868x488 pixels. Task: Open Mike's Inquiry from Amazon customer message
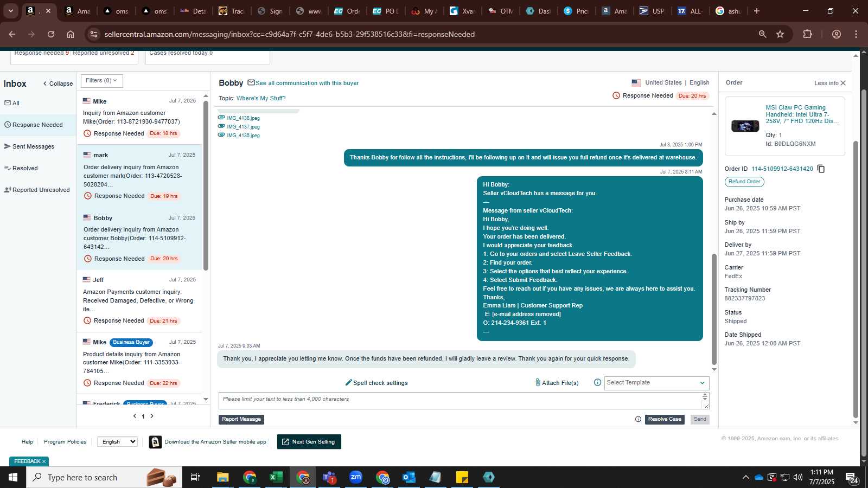(x=139, y=118)
